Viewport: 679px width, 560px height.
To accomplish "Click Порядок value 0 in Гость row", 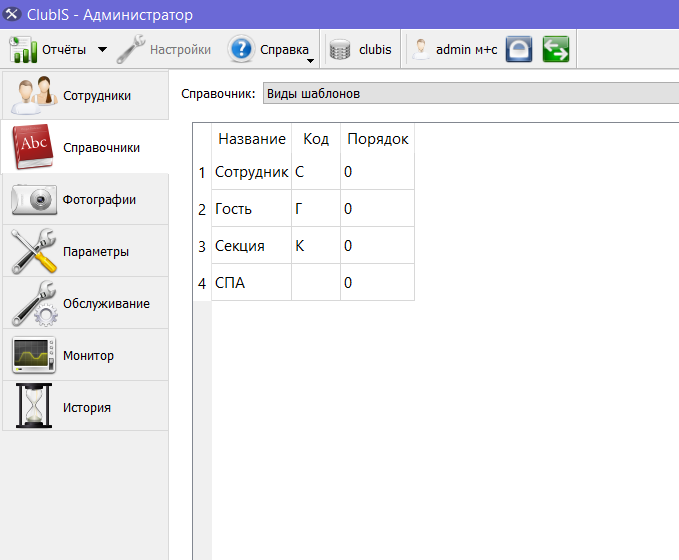I will (x=378, y=209).
